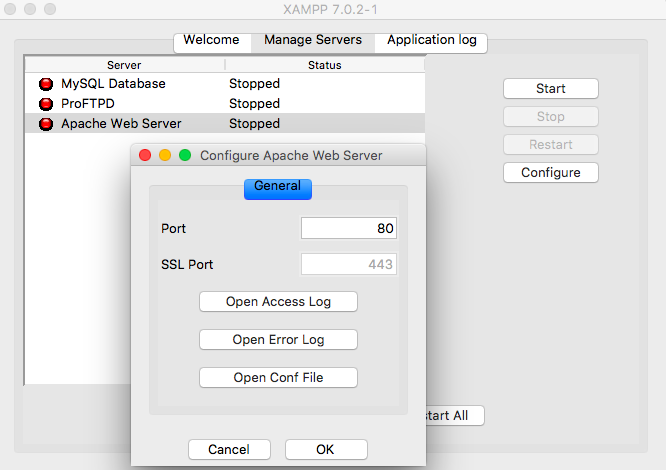Cancel the Configure Apache dialog
This screenshot has height=470, width=666.
229,449
